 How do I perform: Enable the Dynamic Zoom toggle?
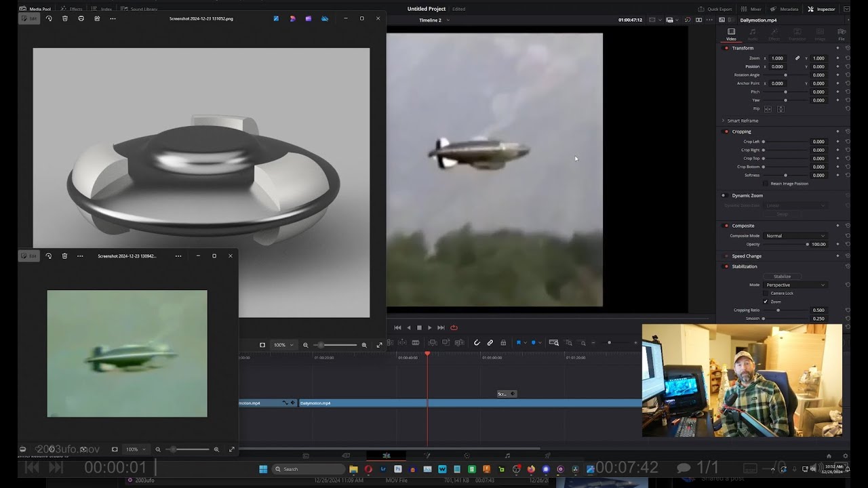[x=724, y=195]
